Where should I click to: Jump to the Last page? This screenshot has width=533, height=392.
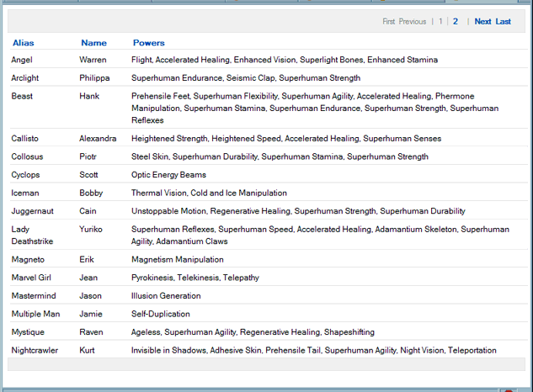tap(503, 21)
